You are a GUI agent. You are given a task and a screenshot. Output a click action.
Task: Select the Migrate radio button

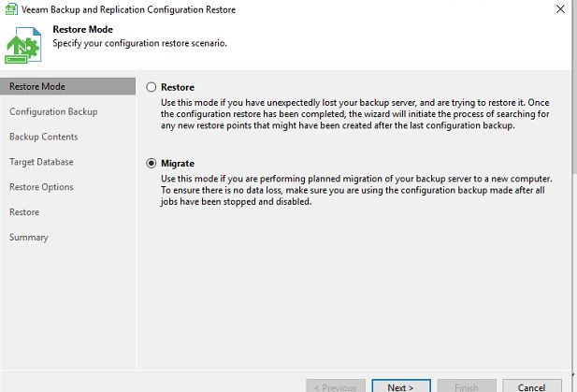point(151,164)
